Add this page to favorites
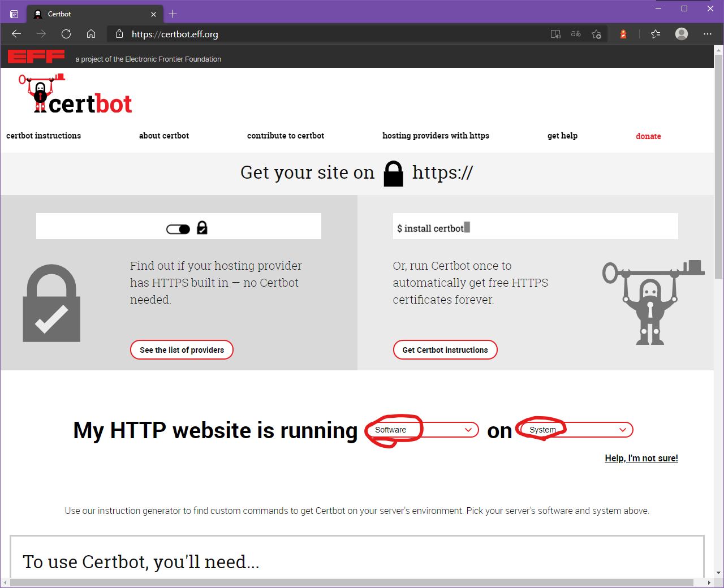Screen dimensions: 724x588 [596, 34]
